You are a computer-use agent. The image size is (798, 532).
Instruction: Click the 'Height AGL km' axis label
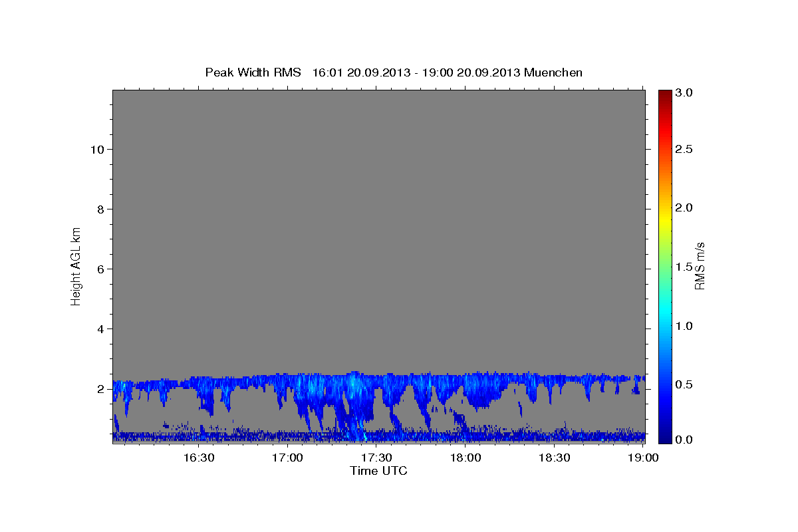(x=76, y=266)
